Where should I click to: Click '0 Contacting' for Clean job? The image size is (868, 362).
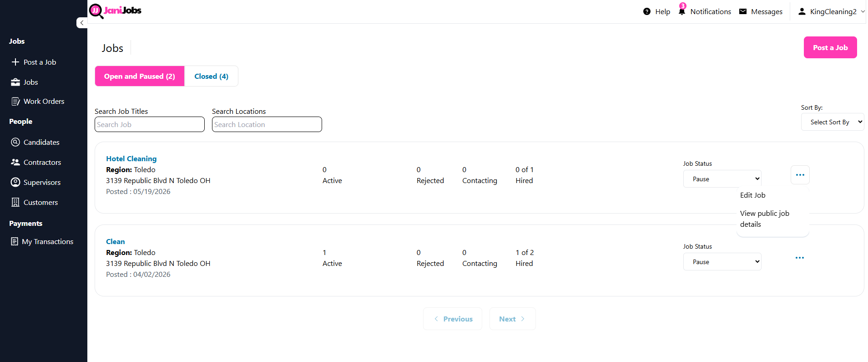[x=479, y=258]
